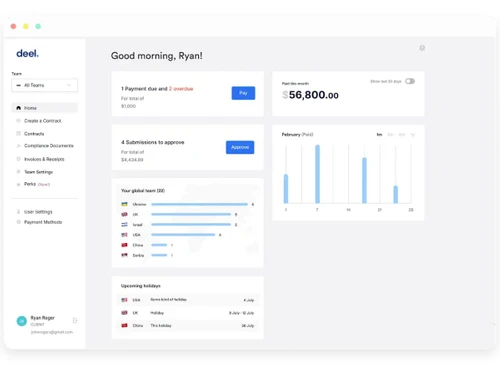The image size is (500, 375).
Task: Select the 1m chart range
Action: [379, 135]
